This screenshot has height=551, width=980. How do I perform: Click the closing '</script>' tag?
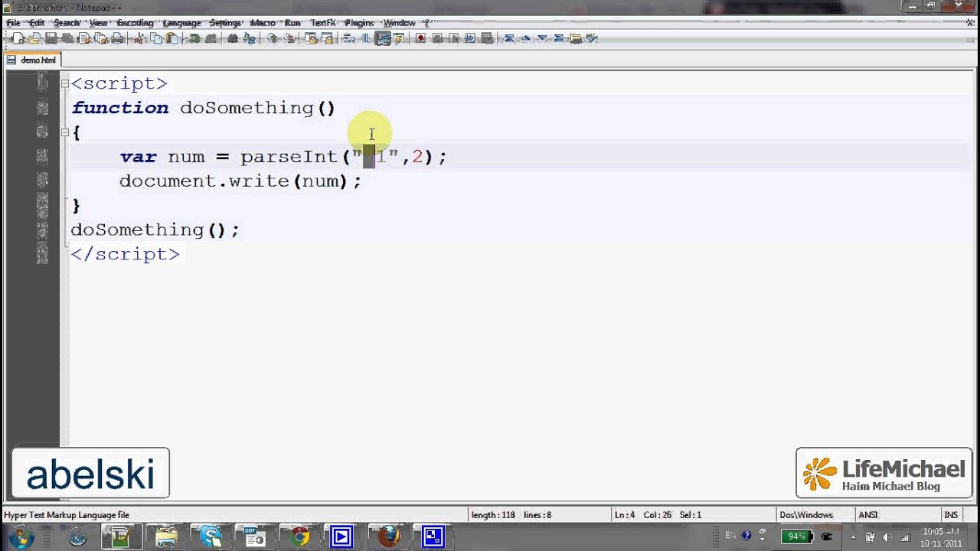(126, 254)
